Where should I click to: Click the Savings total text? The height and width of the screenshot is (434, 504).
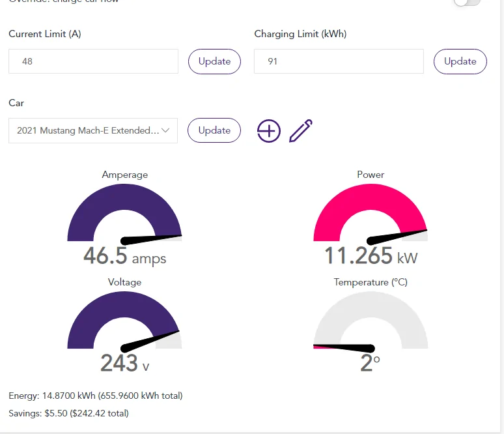tap(68, 413)
